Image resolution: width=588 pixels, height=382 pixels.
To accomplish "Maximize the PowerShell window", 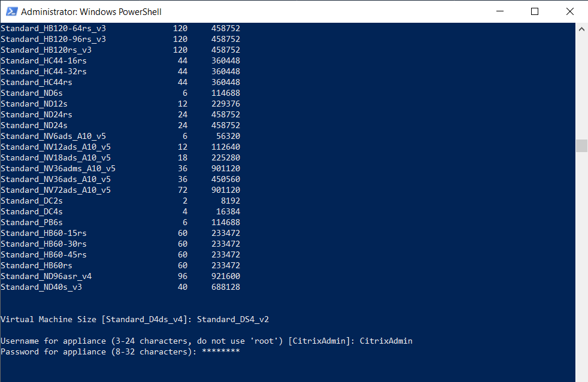I will tap(535, 11).
